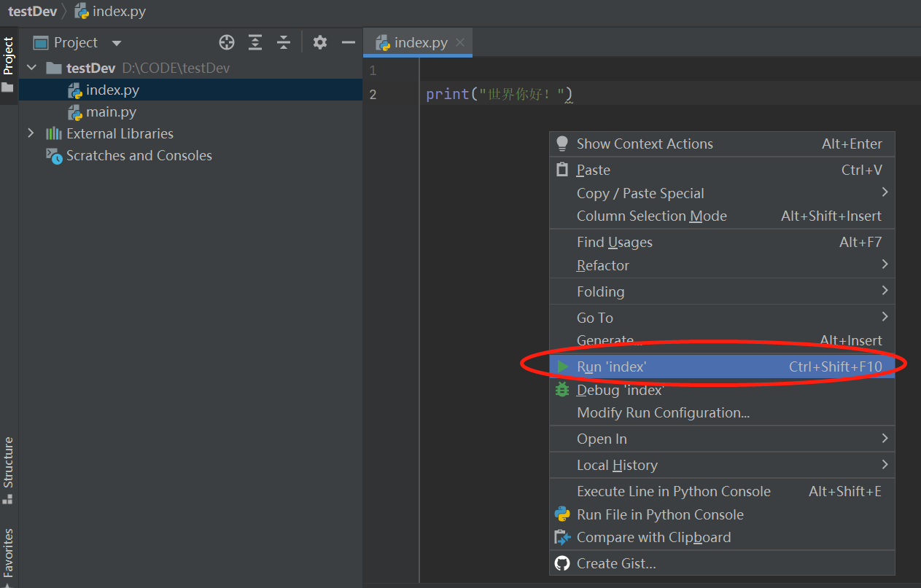Click Run File in Python Console
This screenshot has width=921, height=588.
click(x=659, y=514)
